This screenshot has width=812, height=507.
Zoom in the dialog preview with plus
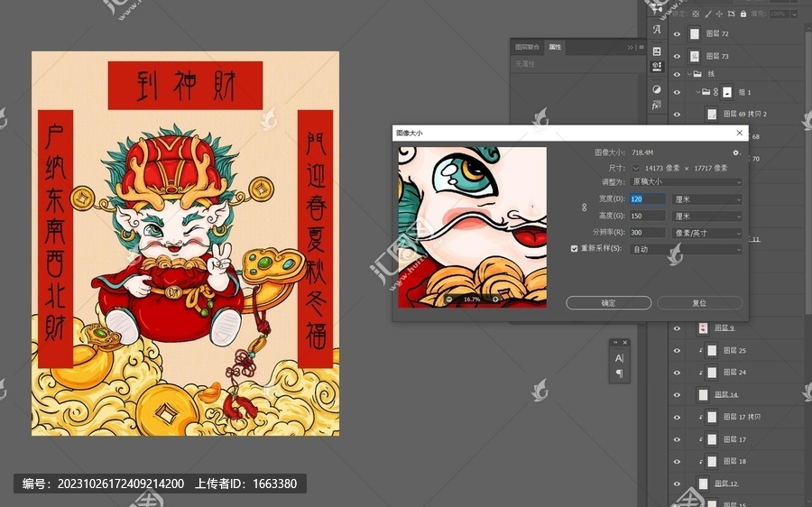[495, 300]
